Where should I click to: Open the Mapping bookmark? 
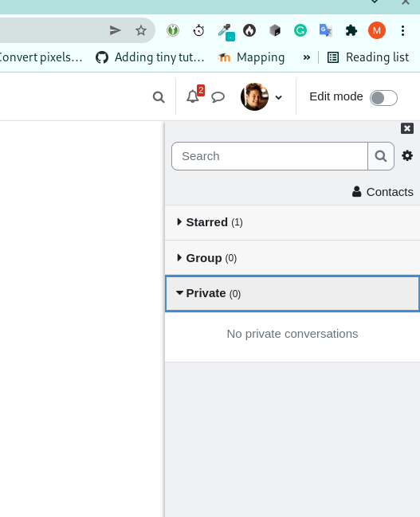[251, 57]
